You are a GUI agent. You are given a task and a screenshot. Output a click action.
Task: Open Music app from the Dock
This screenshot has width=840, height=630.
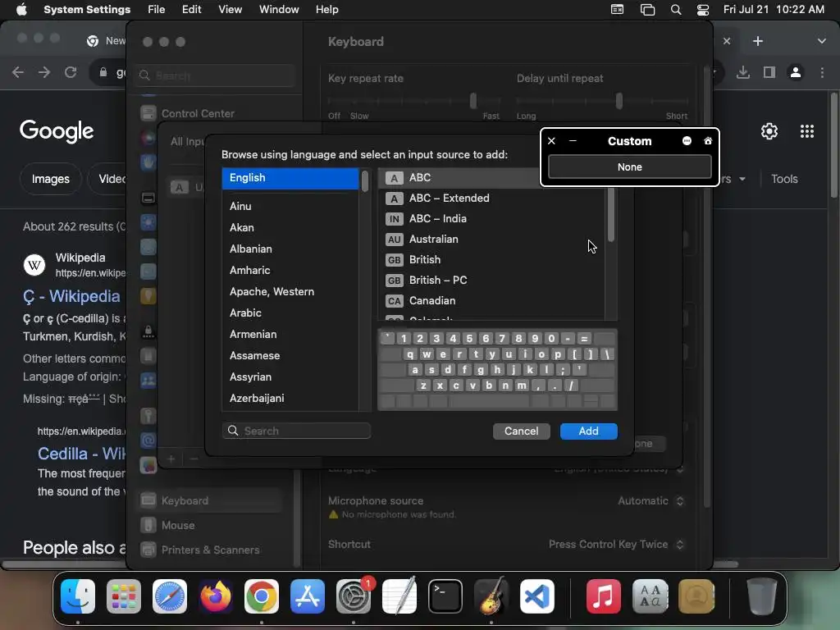pyautogui.click(x=603, y=596)
